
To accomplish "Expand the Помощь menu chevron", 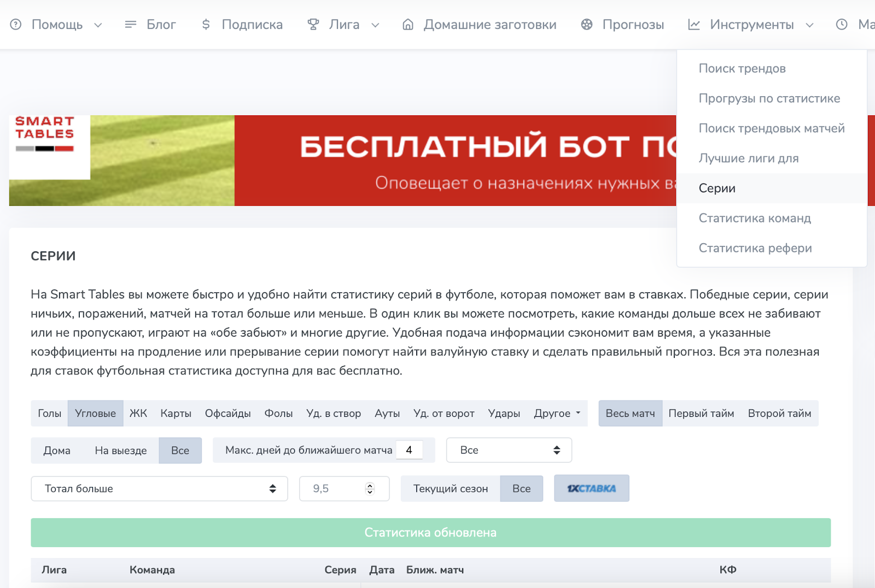I will tap(98, 25).
